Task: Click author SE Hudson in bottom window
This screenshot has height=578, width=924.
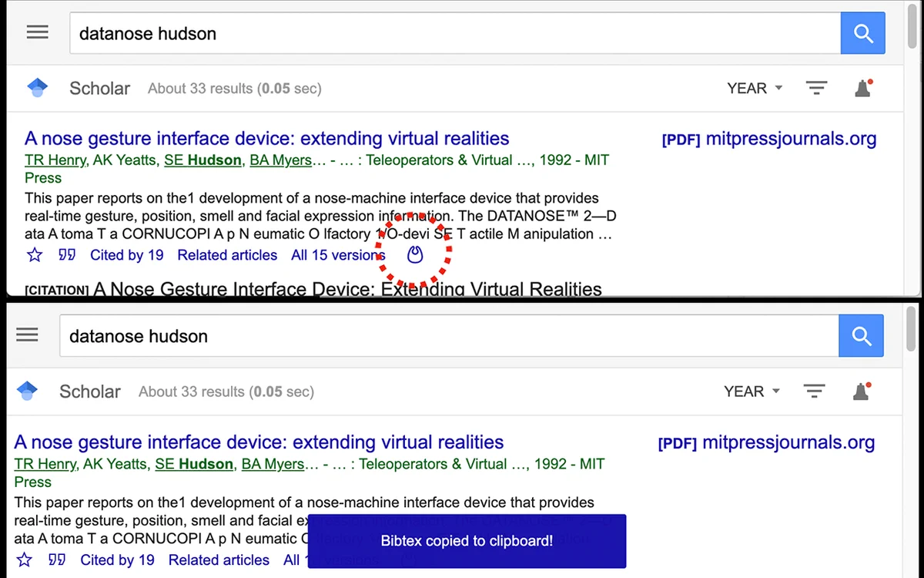Action: (194, 464)
